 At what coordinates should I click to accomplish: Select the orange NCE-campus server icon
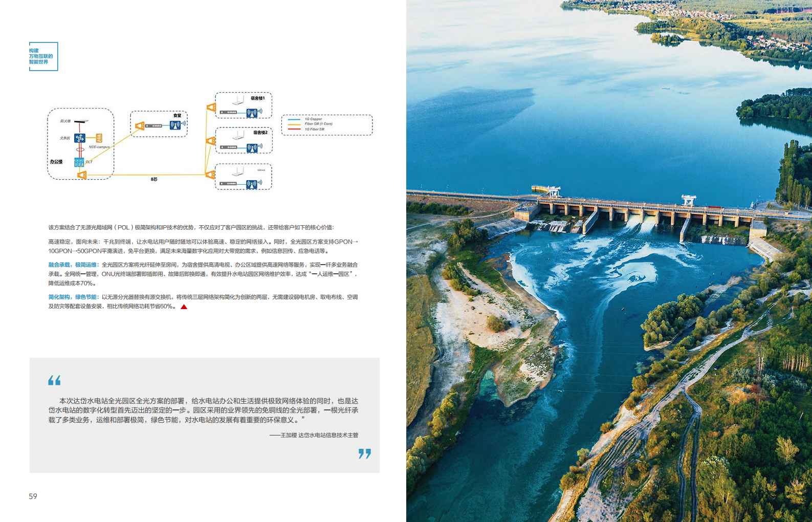click(99, 138)
